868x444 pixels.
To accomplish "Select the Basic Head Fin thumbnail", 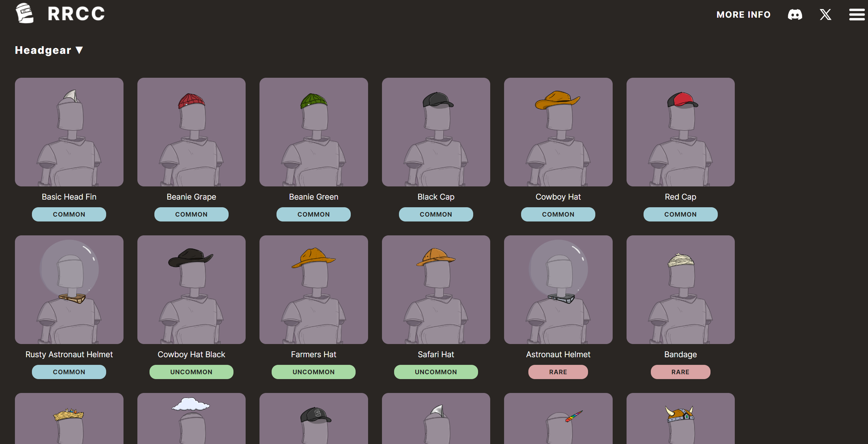I will 69,132.
